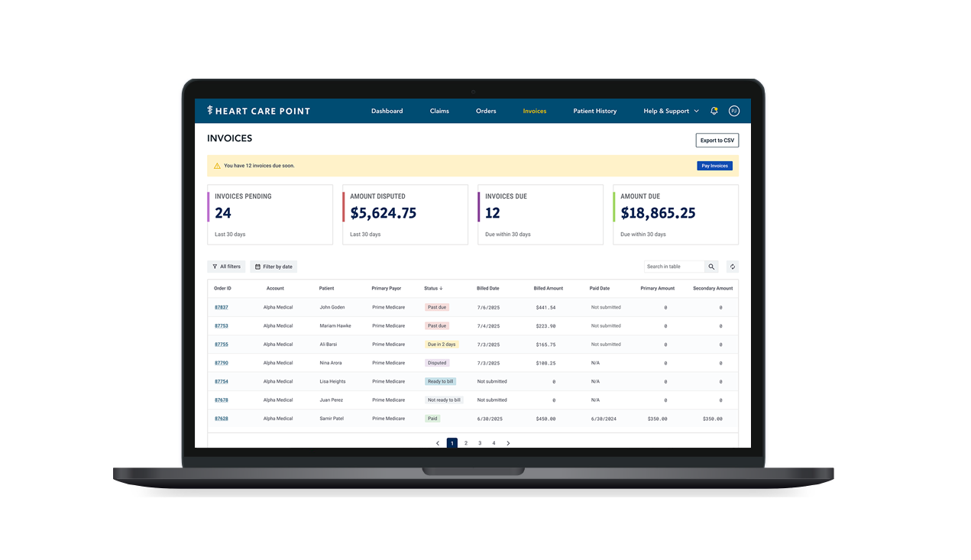Switch to the Dashboard tab

pyautogui.click(x=387, y=111)
